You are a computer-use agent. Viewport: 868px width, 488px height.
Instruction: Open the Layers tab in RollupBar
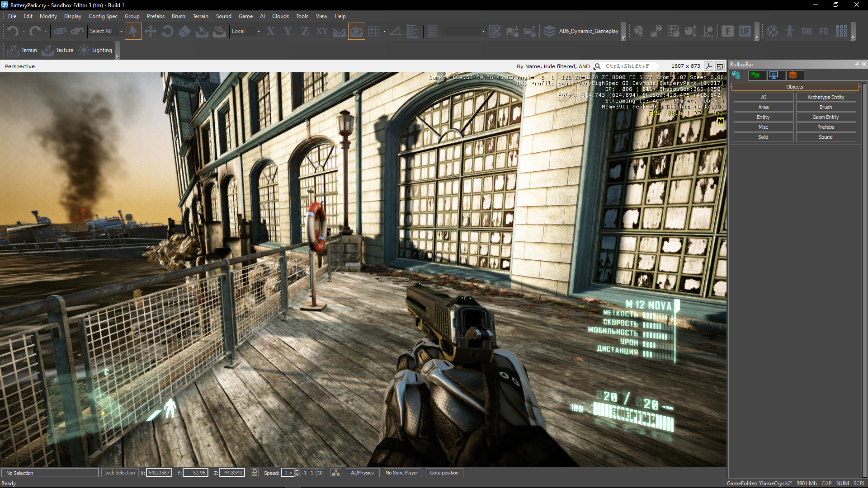793,75
